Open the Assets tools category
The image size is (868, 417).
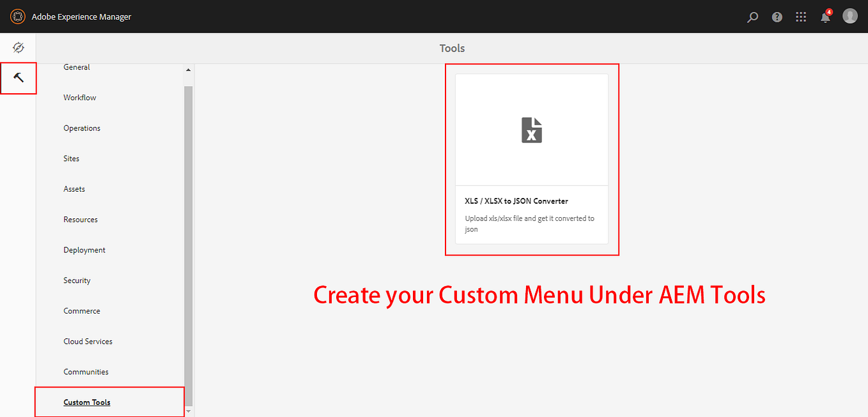[74, 188]
